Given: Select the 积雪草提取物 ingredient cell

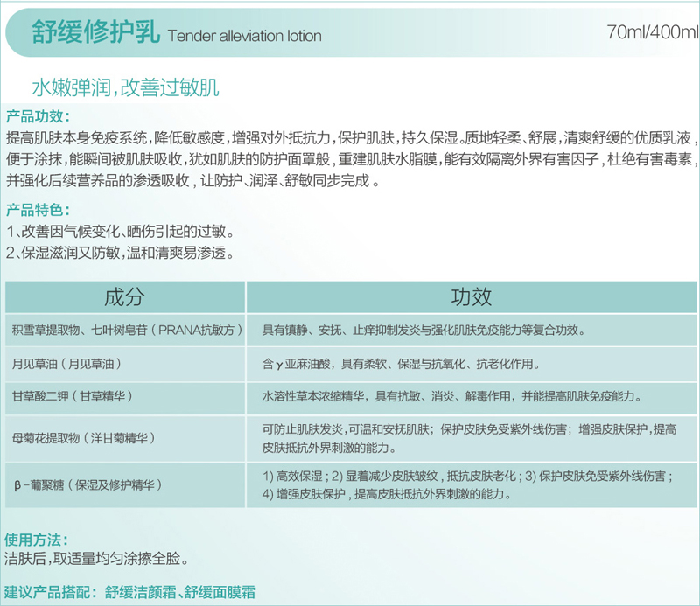Looking at the screenshot, I should [x=126, y=331].
